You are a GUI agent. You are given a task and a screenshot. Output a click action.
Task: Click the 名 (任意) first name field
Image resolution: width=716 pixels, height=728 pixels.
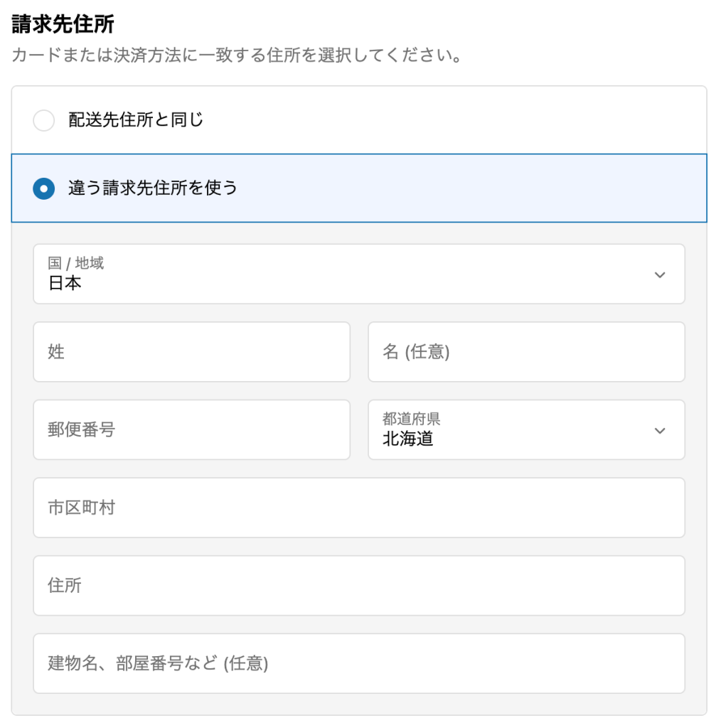(x=526, y=352)
